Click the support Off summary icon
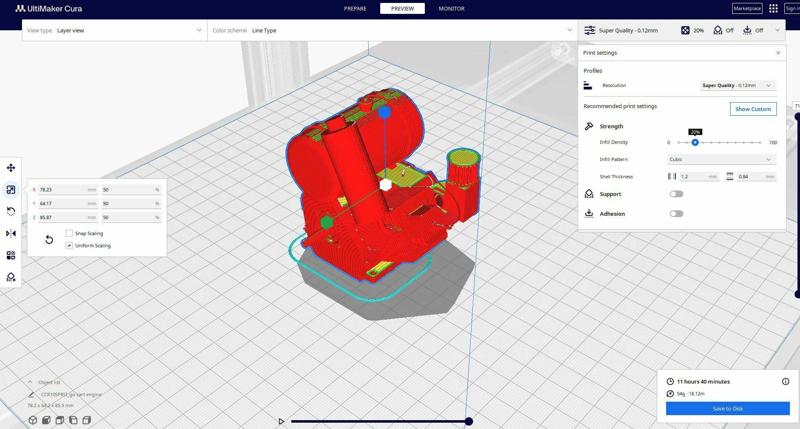 pyautogui.click(x=717, y=31)
